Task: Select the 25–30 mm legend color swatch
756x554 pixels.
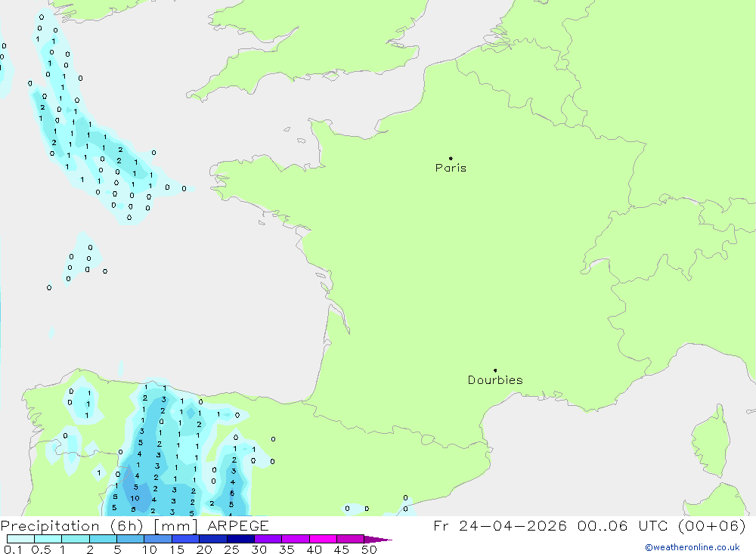Action: tap(240, 539)
